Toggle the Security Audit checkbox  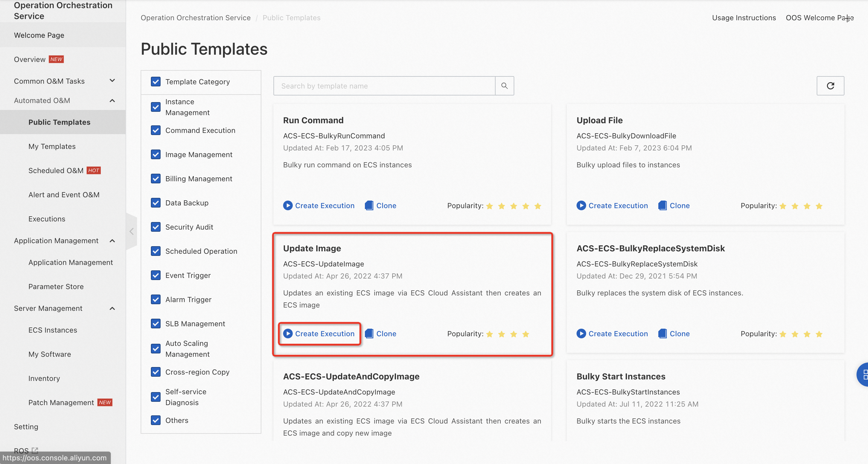coord(156,227)
